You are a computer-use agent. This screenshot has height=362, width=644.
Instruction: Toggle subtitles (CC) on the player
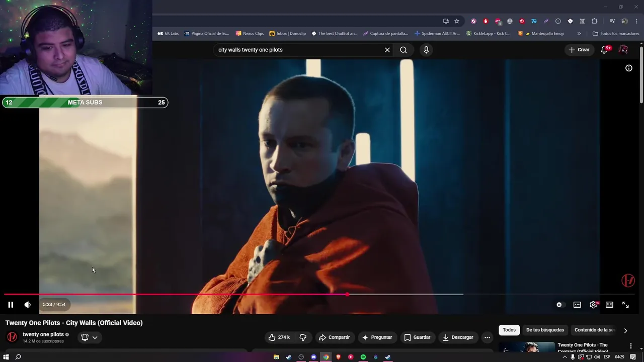(x=577, y=305)
